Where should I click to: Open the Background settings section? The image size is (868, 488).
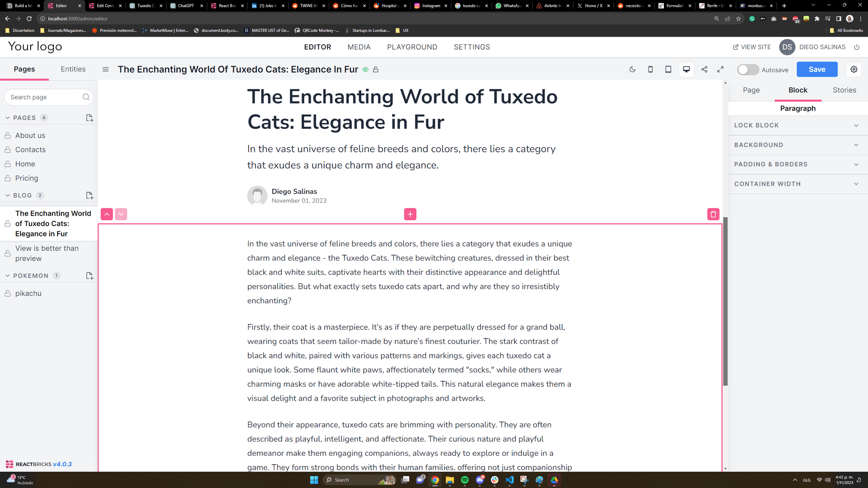point(798,145)
